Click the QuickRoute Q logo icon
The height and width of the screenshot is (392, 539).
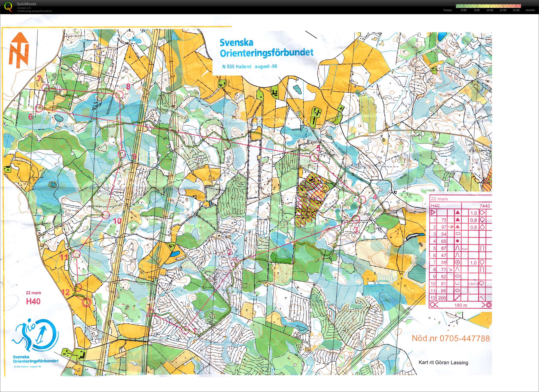point(8,7)
